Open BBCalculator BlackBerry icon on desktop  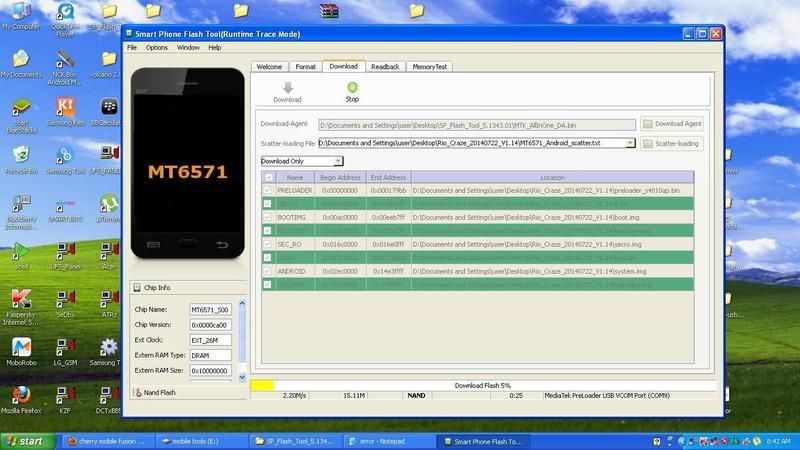pyautogui.click(x=109, y=107)
